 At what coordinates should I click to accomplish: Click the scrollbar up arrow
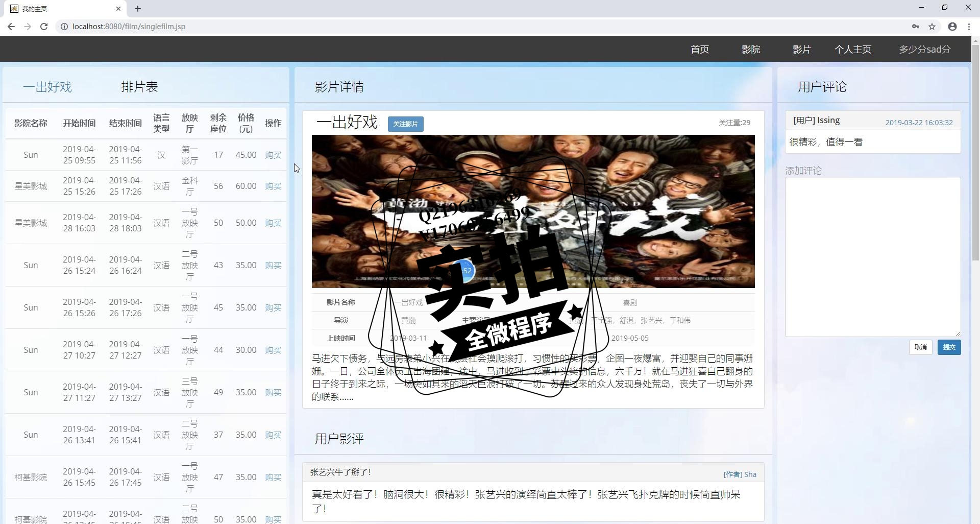point(975,40)
